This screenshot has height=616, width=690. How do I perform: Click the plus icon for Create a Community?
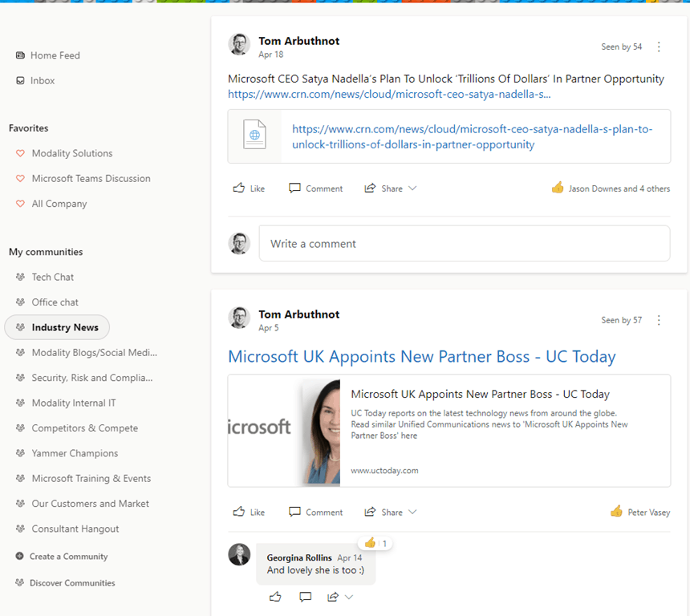[x=19, y=556]
